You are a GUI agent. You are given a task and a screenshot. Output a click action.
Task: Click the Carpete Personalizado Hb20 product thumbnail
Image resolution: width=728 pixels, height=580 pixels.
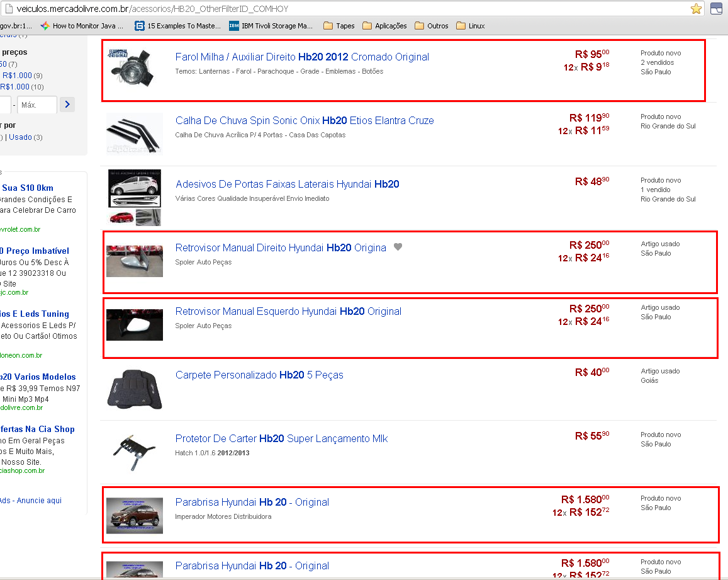(x=134, y=389)
